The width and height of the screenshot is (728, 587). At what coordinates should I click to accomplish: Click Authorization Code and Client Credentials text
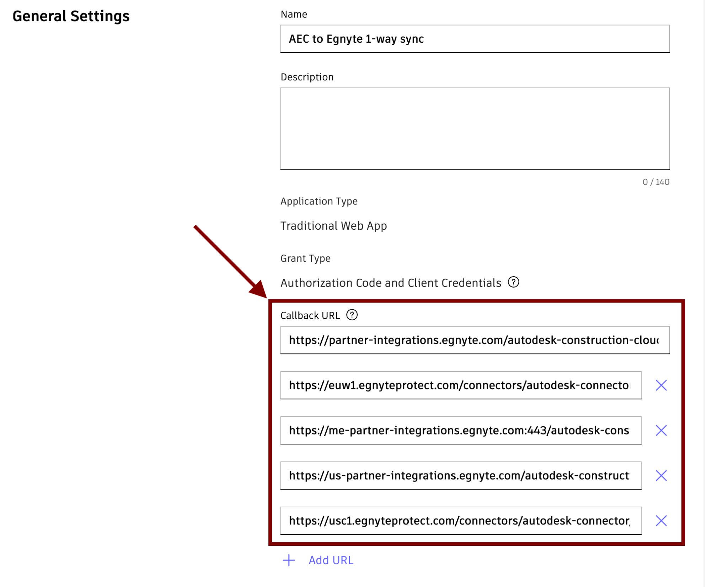click(x=391, y=283)
